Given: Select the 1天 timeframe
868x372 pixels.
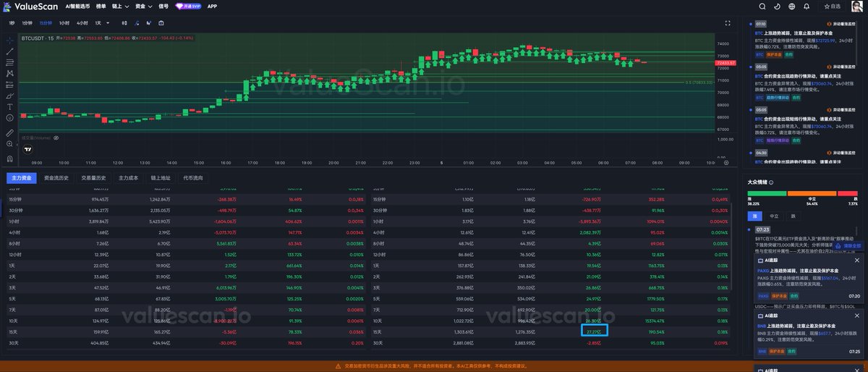Looking at the screenshot, I should tap(98, 22).
